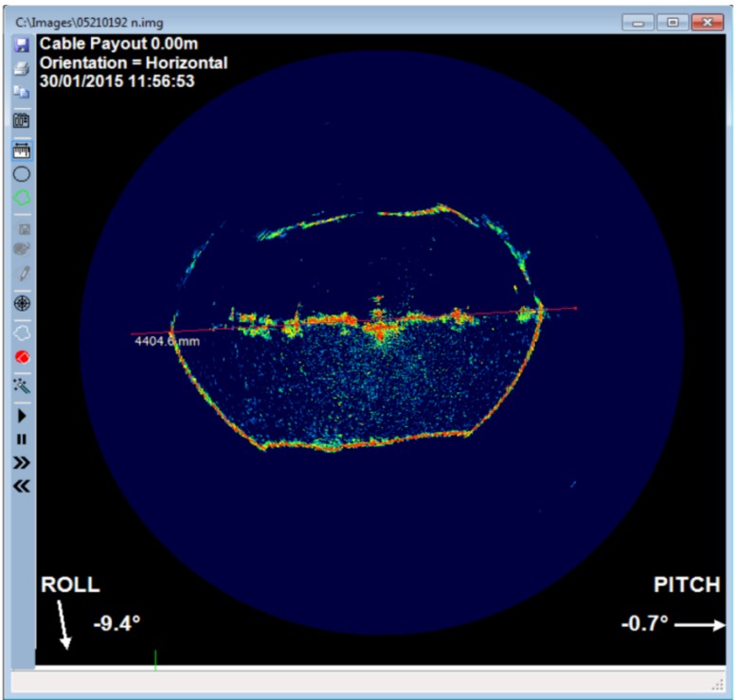Select the circle measurement tool
The width and height of the screenshot is (737, 700).
click(22, 174)
